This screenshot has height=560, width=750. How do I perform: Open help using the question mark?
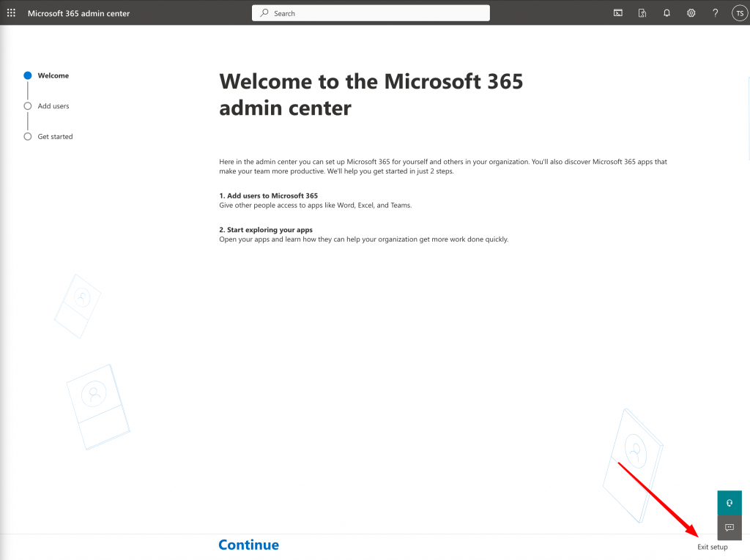coord(715,13)
